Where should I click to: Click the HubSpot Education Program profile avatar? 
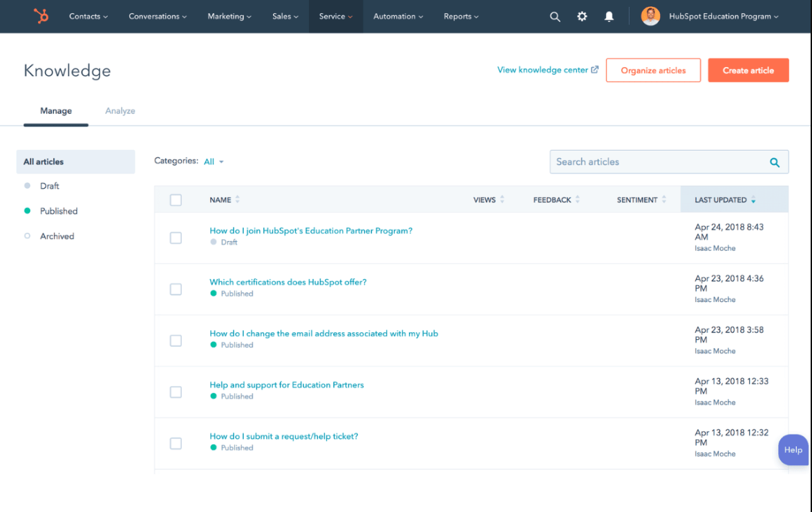pyautogui.click(x=650, y=16)
